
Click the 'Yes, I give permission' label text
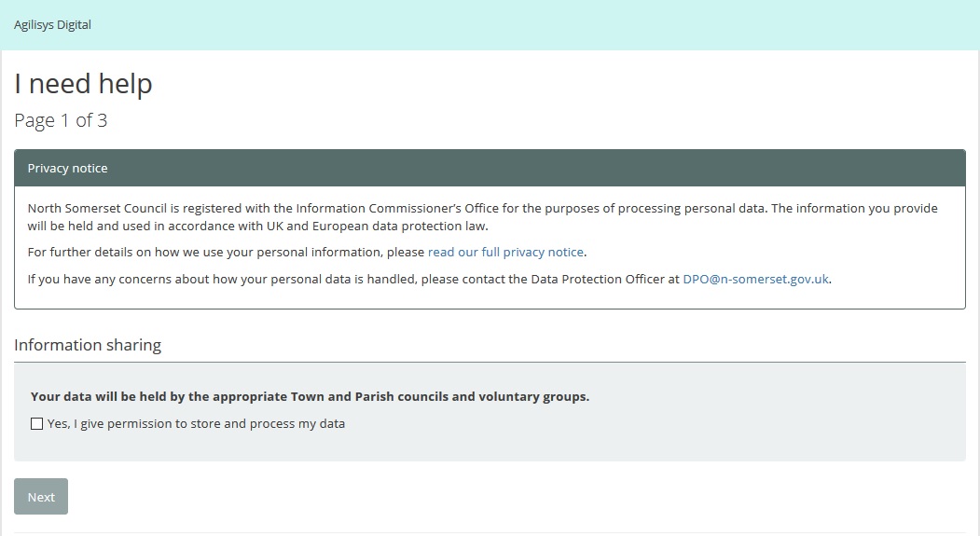click(196, 424)
